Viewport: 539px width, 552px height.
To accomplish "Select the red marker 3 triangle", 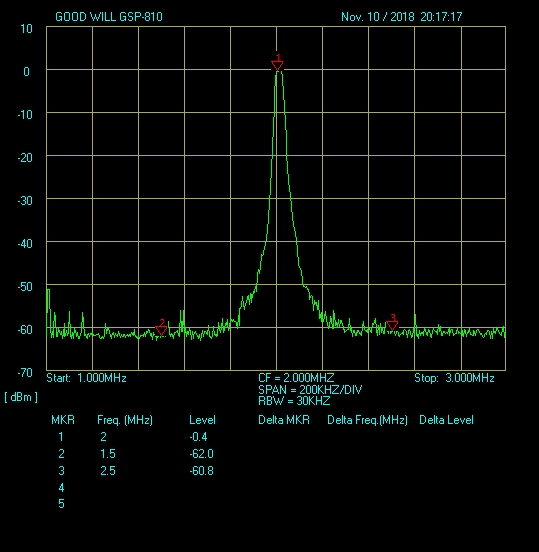I will 392,325.
